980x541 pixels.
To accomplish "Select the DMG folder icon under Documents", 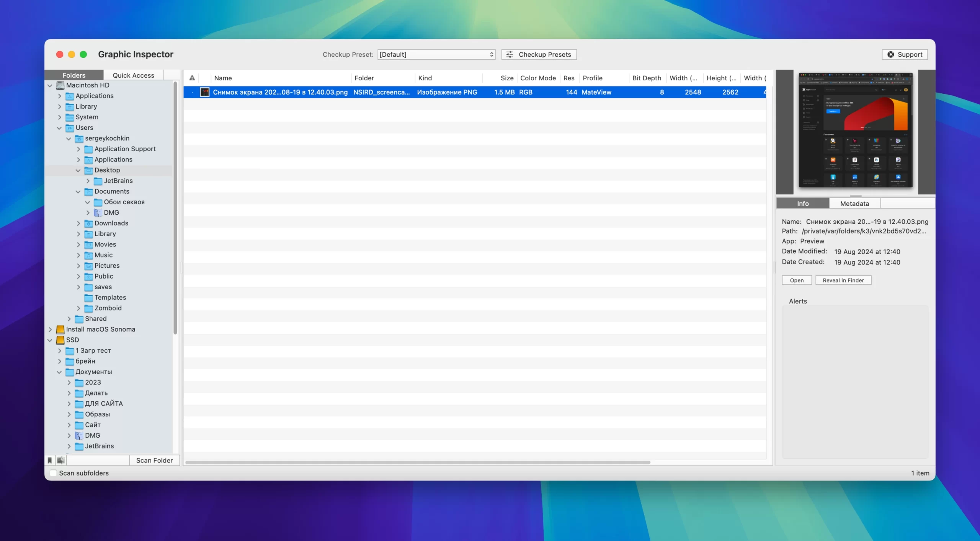I will pyautogui.click(x=98, y=212).
